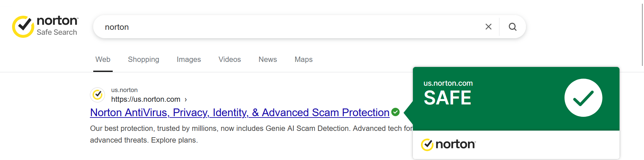Select the Images tab
Screen dimensions: 644x160
click(189, 60)
